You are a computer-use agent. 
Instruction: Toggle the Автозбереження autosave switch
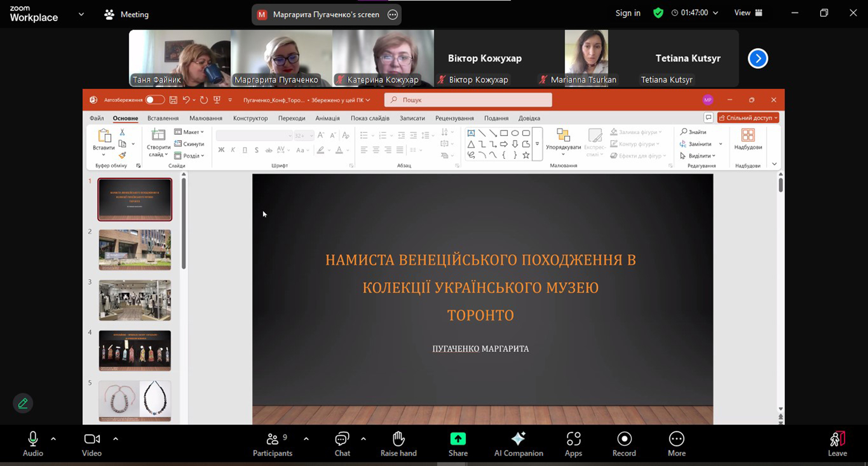click(155, 100)
